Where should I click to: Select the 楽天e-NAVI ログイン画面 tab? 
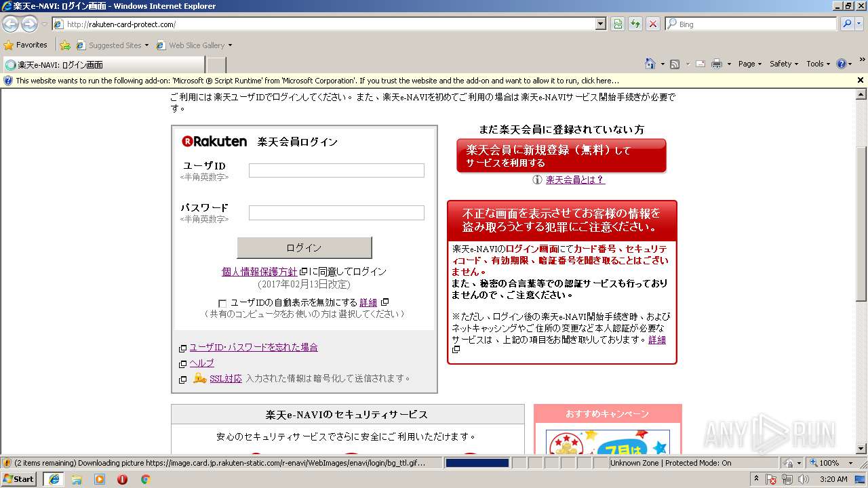click(103, 65)
